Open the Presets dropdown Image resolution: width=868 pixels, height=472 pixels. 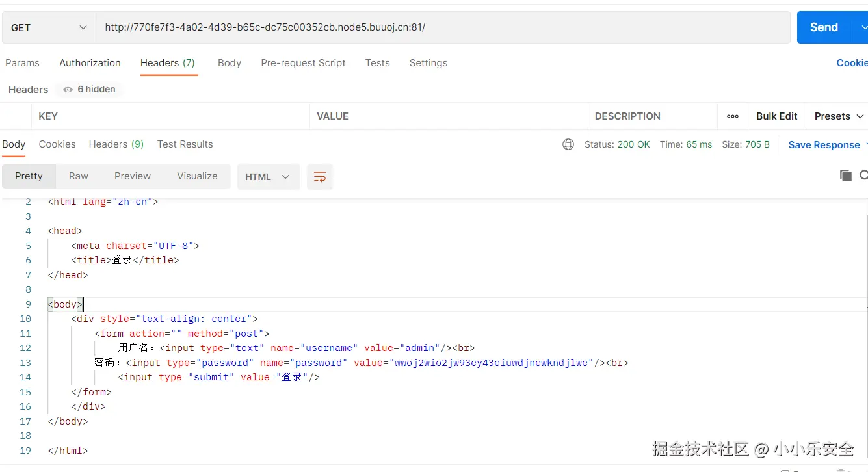coord(839,116)
